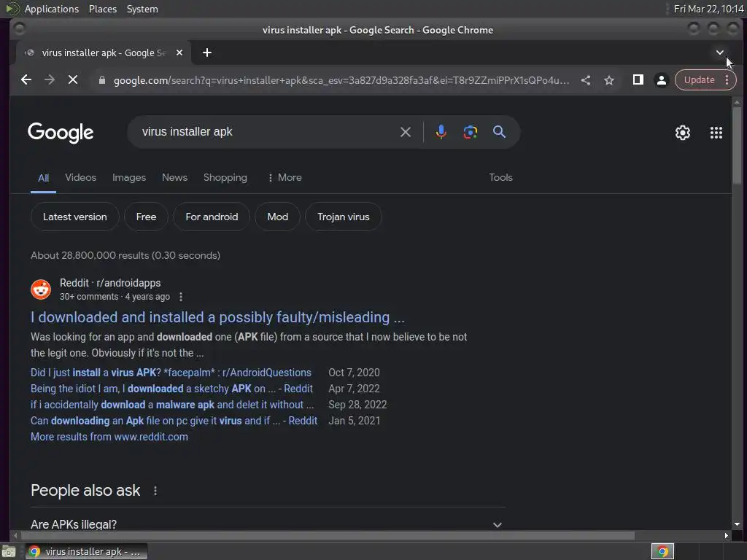Viewport: 747px width, 560px height.
Task: Share this page using the share icon
Action: [586, 80]
